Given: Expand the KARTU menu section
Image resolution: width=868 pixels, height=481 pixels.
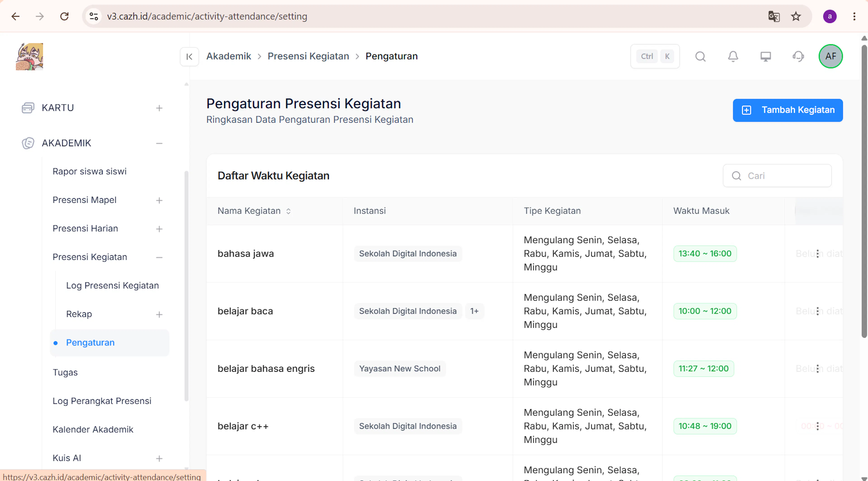Looking at the screenshot, I should tap(159, 108).
